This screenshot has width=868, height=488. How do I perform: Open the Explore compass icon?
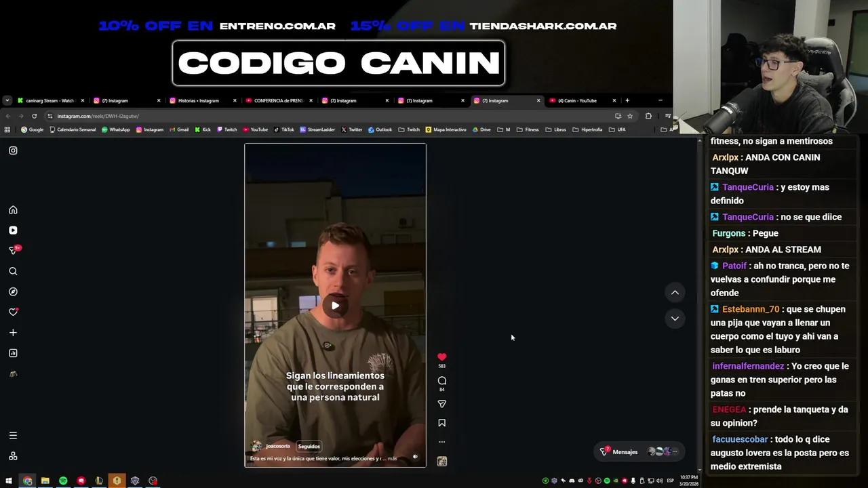click(x=13, y=291)
